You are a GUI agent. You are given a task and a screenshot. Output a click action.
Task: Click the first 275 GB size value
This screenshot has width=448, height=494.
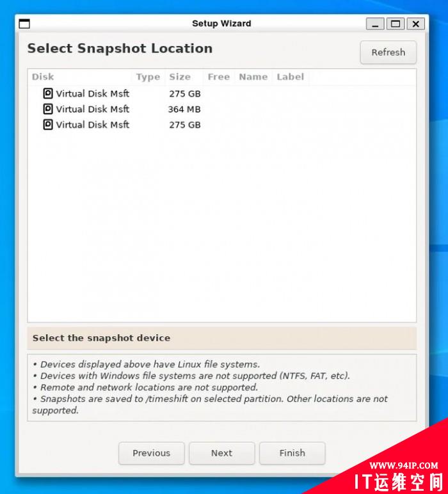point(185,94)
